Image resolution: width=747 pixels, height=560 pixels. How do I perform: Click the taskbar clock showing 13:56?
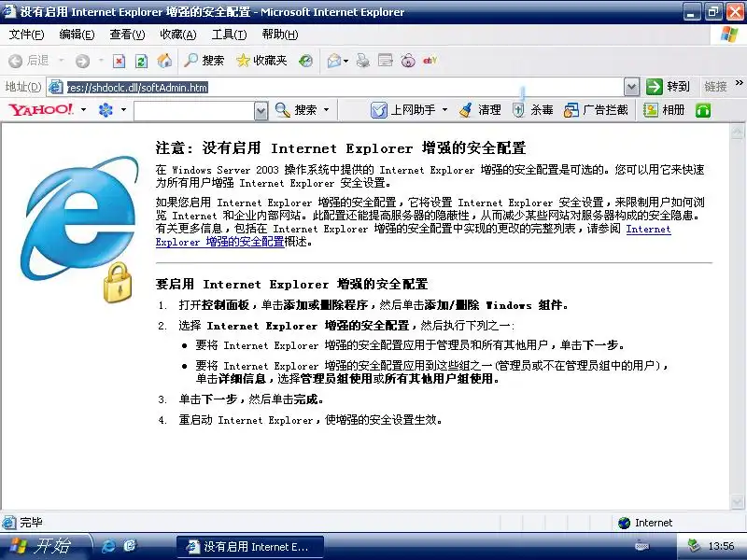tap(721, 546)
